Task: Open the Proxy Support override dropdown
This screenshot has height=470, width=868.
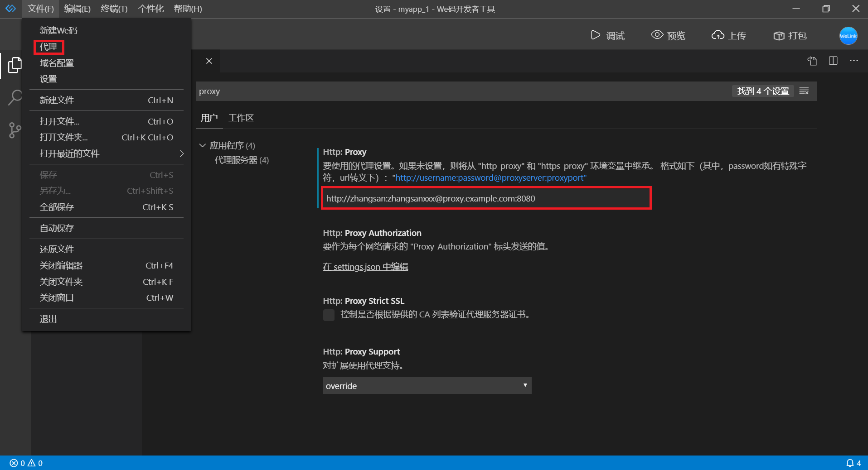Action: (426, 385)
